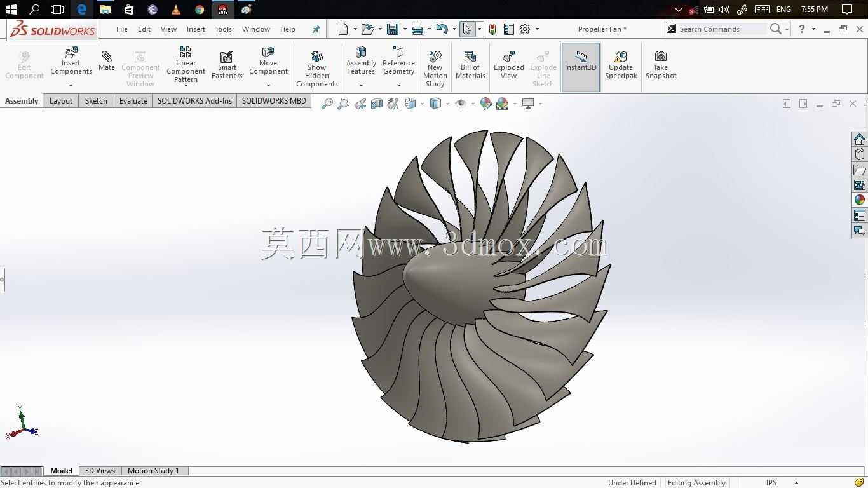This screenshot has width=868, height=488.
Task: Create an Exploded View
Action: [508, 64]
